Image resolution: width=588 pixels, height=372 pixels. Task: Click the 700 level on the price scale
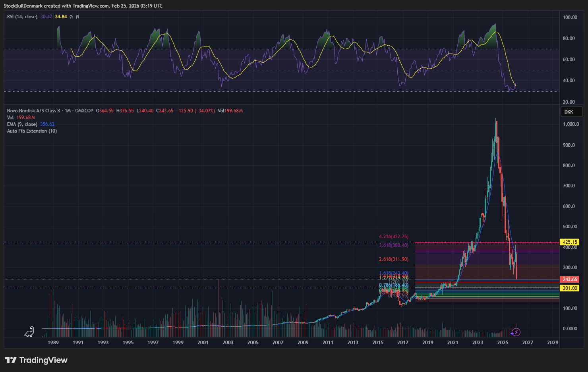tap(569, 186)
